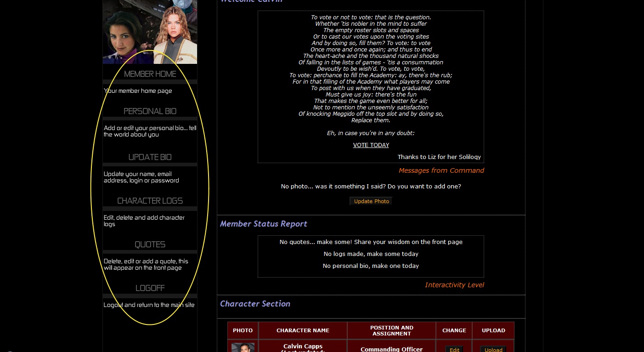
Task: Click 'Edit, delete and add character logs' text
Action: point(144,221)
